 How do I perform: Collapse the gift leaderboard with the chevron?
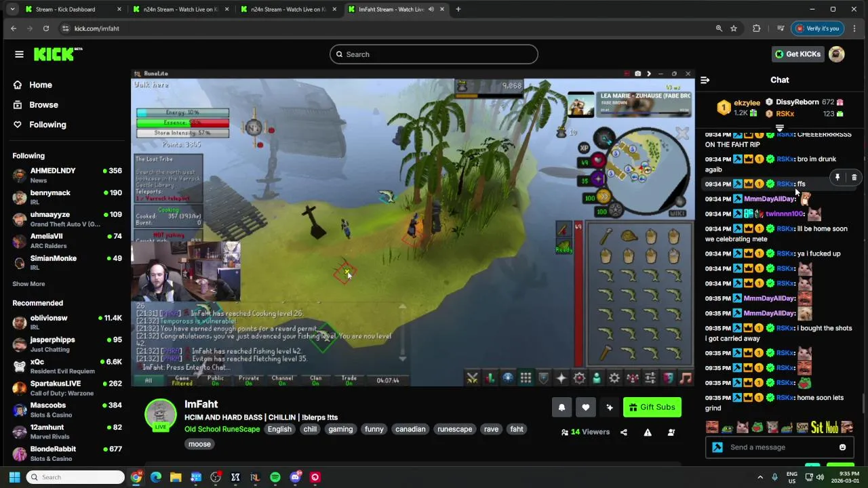tap(780, 128)
